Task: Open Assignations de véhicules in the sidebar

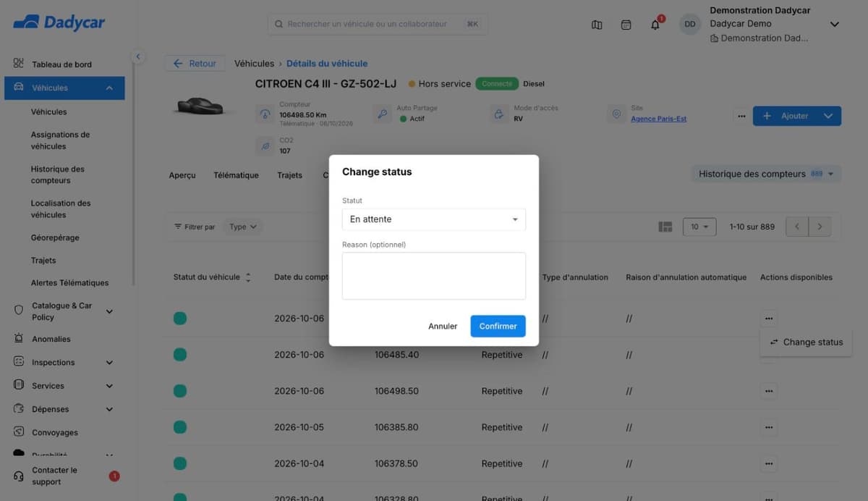Action: pyautogui.click(x=61, y=140)
